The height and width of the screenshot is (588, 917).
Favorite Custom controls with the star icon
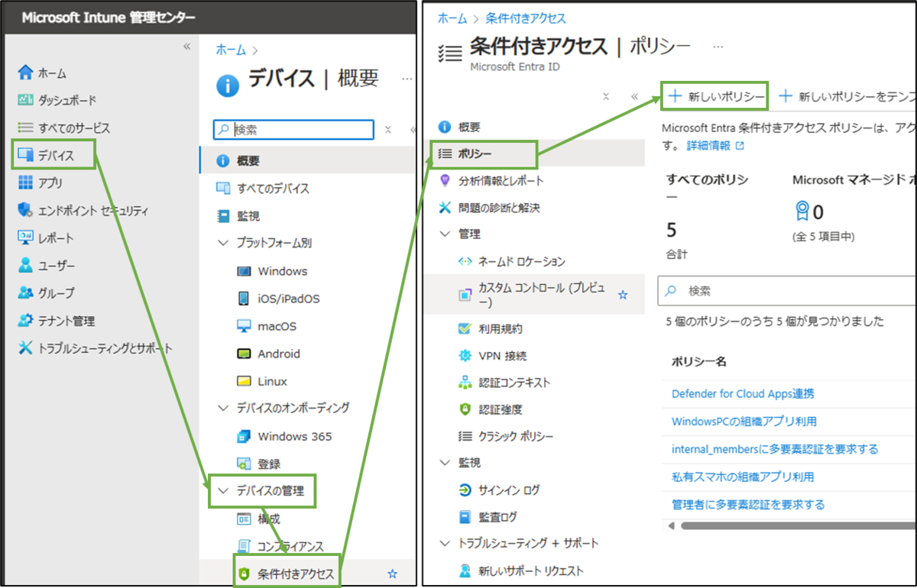click(x=623, y=294)
